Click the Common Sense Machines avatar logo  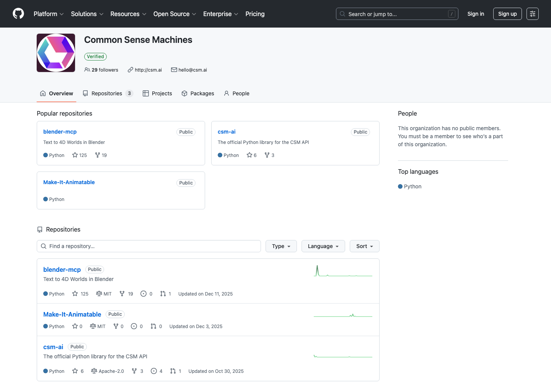click(x=56, y=53)
